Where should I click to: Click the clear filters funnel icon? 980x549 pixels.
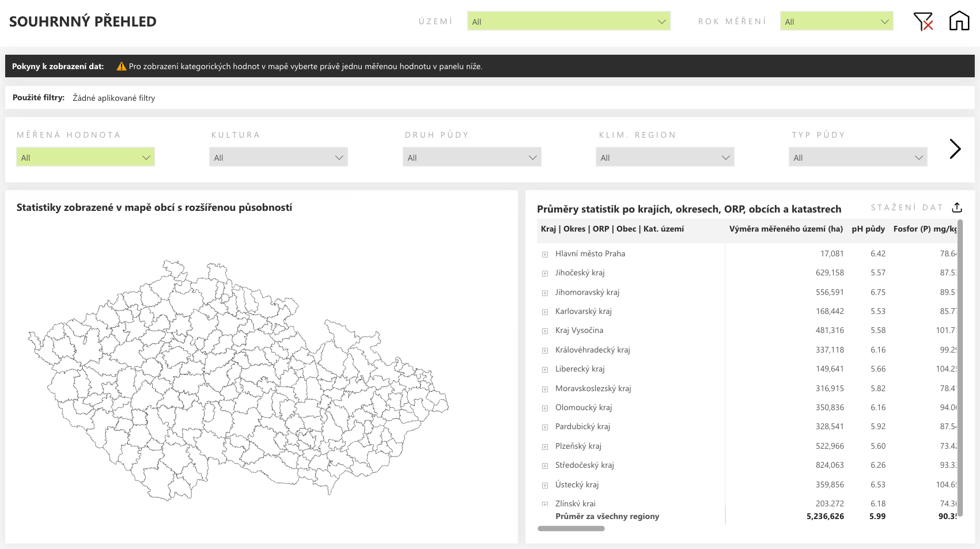pos(923,21)
